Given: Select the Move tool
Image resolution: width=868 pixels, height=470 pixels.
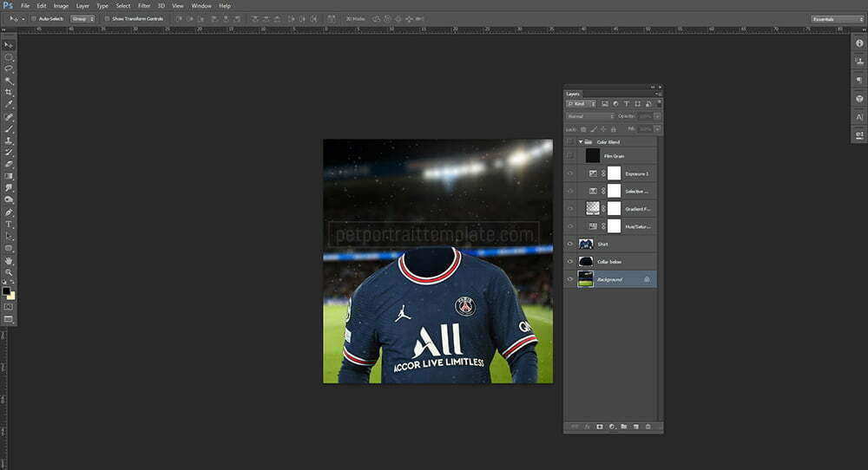Looking at the screenshot, I should coord(9,45).
